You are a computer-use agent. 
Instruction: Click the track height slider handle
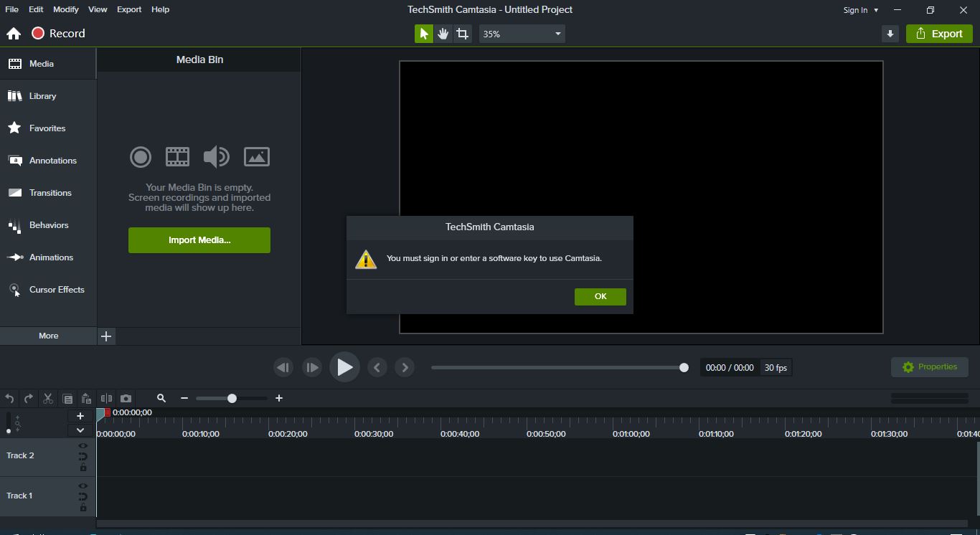(9, 431)
